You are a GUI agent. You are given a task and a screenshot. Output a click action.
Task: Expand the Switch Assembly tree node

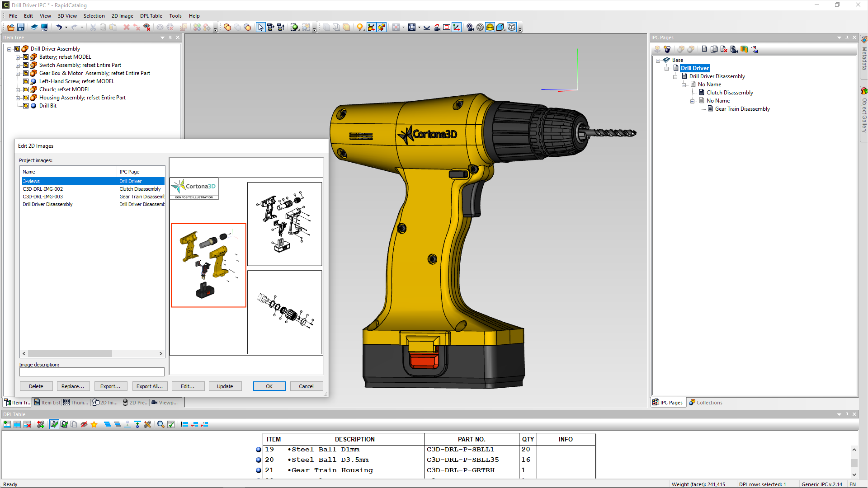tap(18, 65)
